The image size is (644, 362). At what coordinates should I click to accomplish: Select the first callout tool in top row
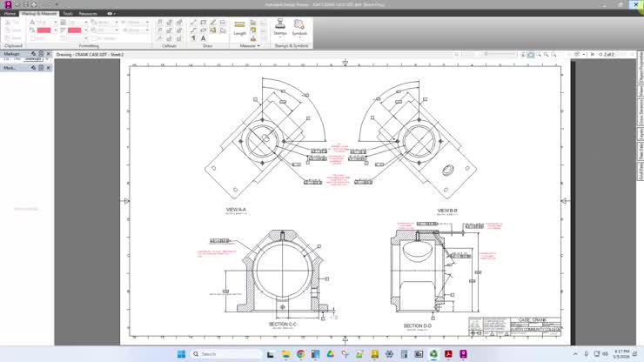point(159,22)
